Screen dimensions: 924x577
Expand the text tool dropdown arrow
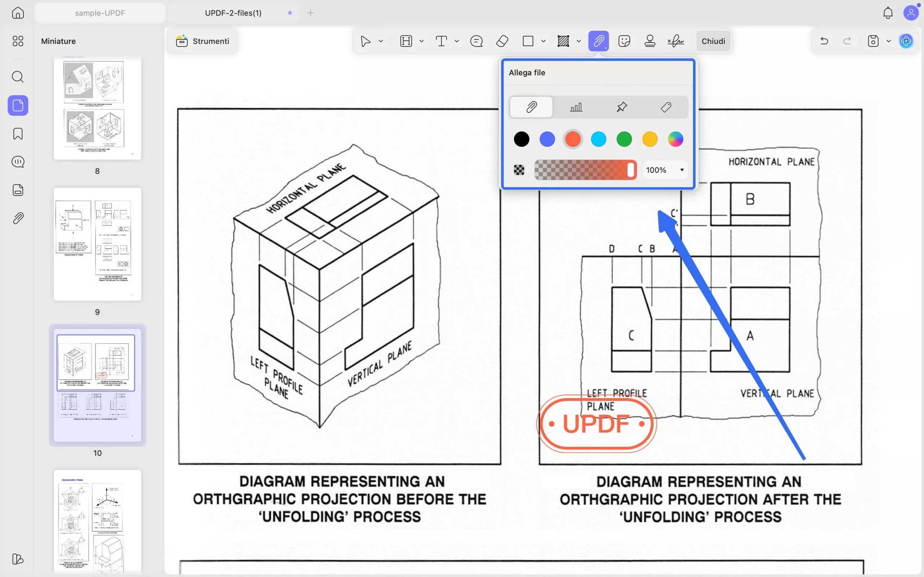(457, 41)
